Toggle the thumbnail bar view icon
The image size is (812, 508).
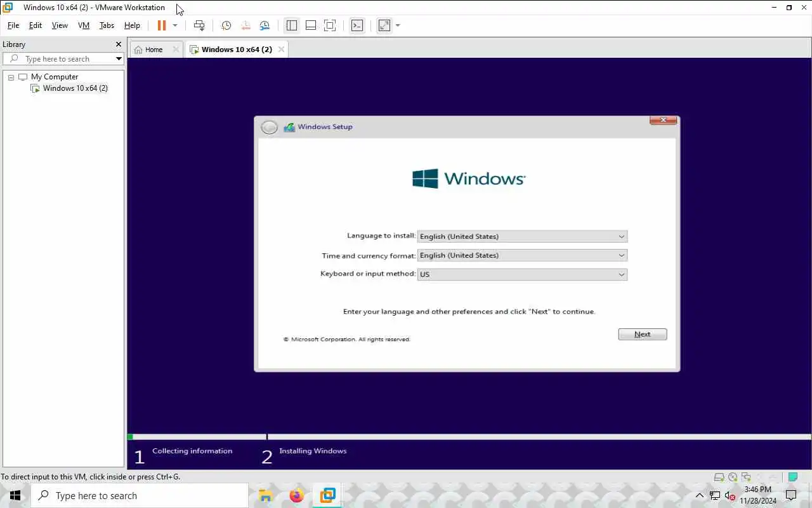(311, 25)
